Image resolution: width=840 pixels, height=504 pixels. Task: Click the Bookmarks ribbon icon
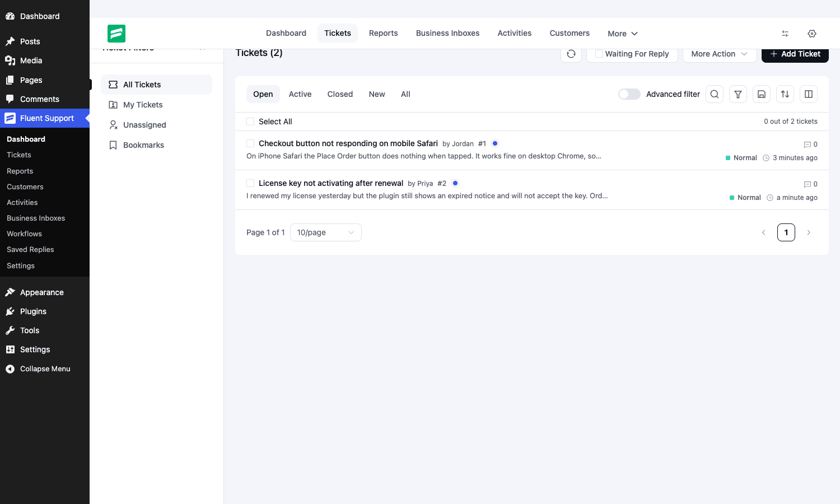tap(113, 145)
